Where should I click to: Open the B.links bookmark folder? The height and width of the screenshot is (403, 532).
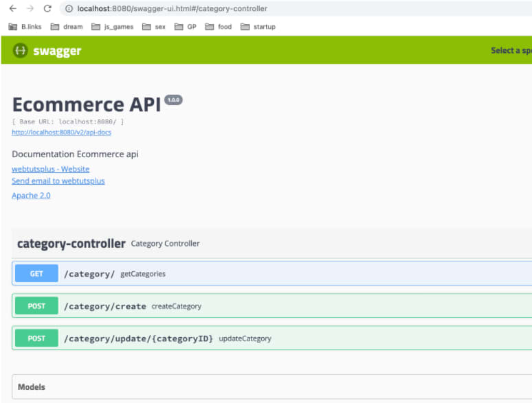click(x=25, y=27)
